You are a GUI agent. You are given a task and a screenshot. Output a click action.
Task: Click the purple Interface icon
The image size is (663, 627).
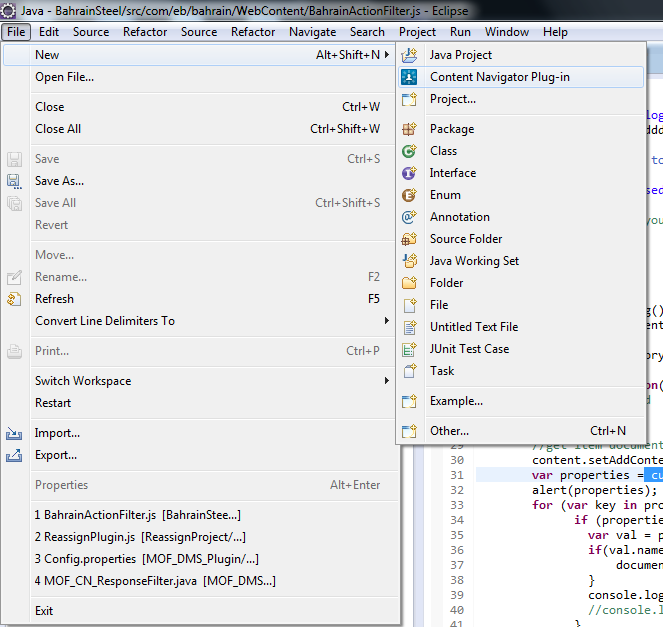coord(409,173)
